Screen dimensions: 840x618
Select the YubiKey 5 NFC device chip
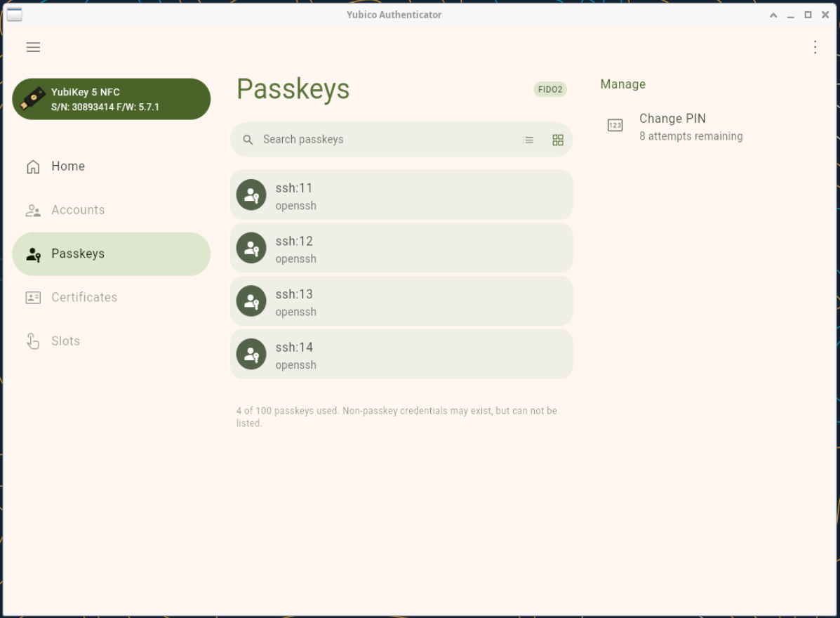pyautogui.click(x=112, y=99)
